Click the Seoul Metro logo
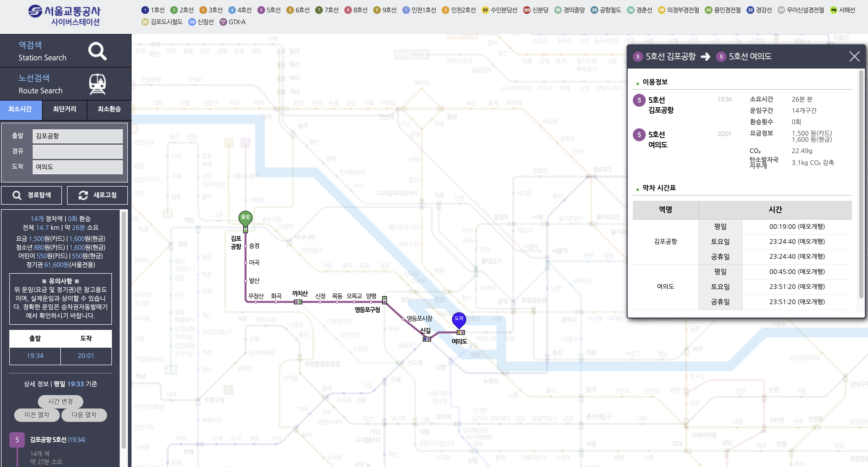 click(x=64, y=15)
